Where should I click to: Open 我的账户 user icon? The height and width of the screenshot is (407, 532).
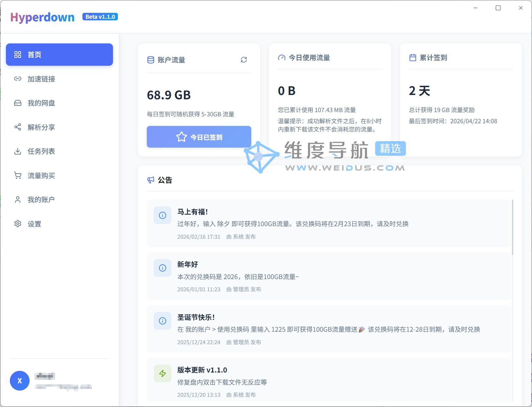pos(18,200)
